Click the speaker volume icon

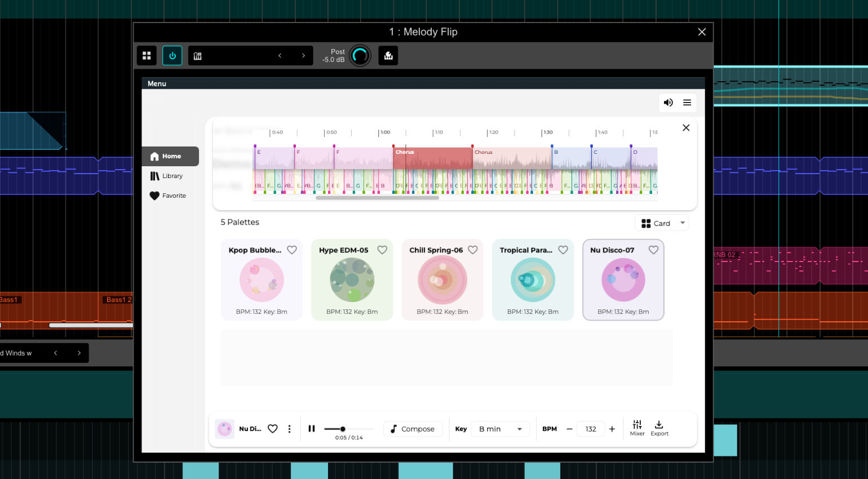(x=668, y=103)
